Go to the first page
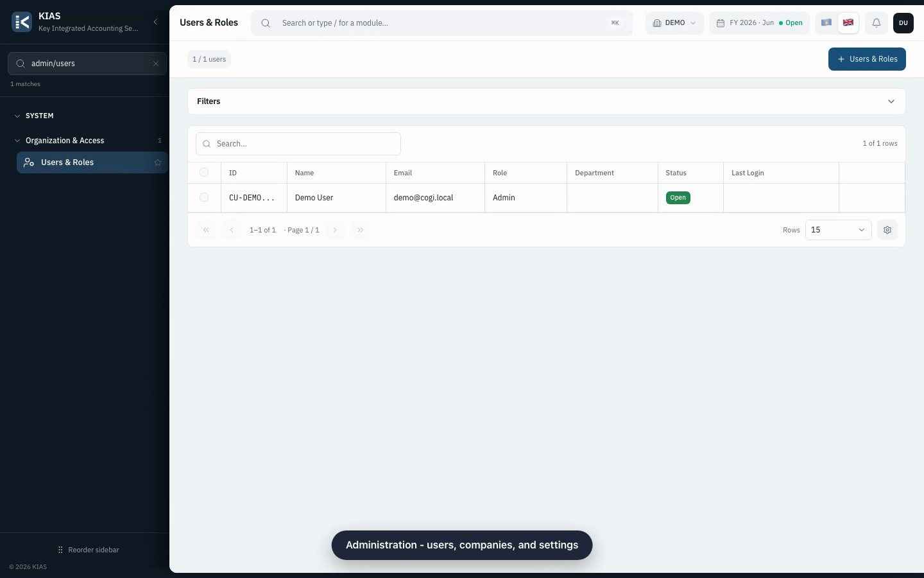 206,230
